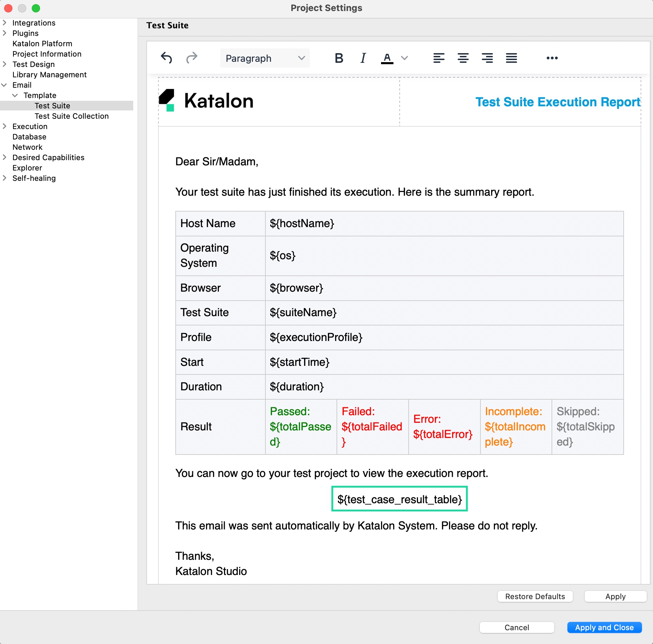653x644 pixels.
Task: Click the red Failed result cell
Action: click(373, 427)
